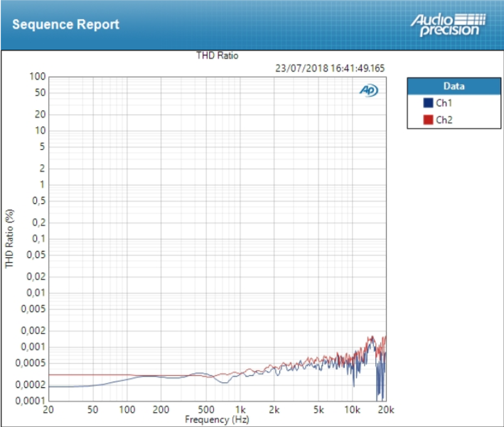Click the measurement timestamp 23/07/2018 16:41:49.165
Viewport: 504px width, 427px height.
coord(329,68)
